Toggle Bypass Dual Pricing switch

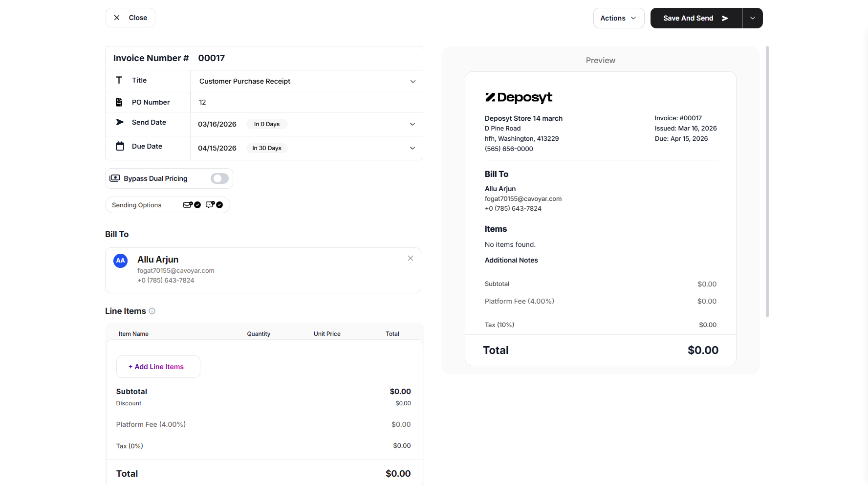[219, 178]
